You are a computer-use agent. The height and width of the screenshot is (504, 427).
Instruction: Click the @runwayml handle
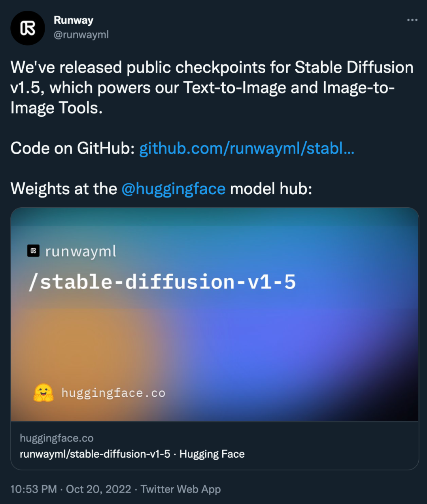(x=81, y=35)
